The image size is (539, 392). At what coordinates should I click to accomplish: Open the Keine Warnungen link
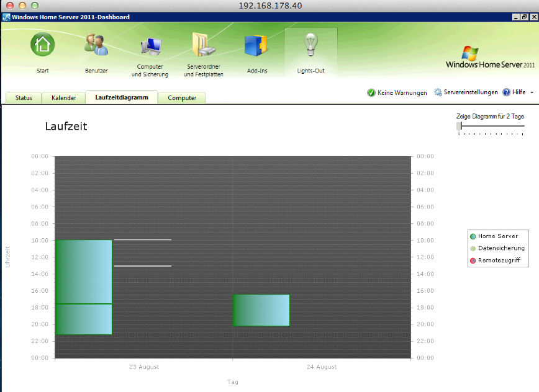(x=402, y=92)
